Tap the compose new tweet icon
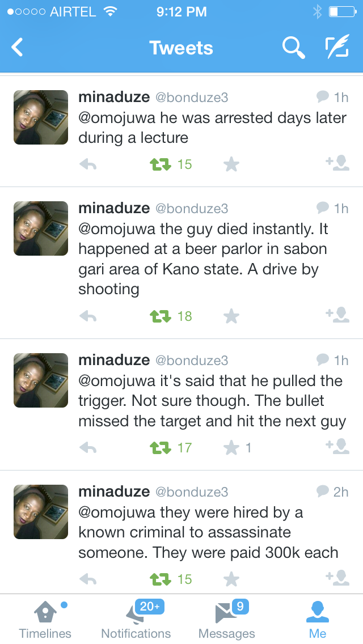The width and height of the screenshot is (363, 644). (x=337, y=48)
